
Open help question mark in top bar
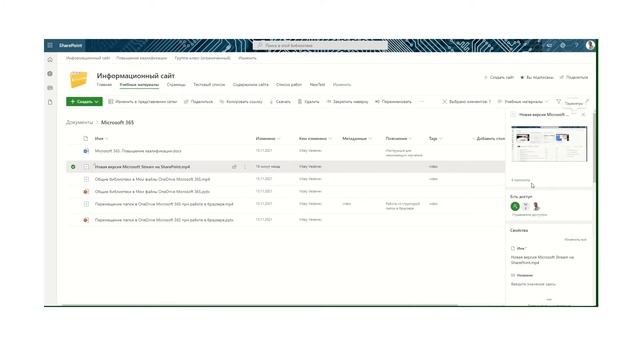click(576, 45)
